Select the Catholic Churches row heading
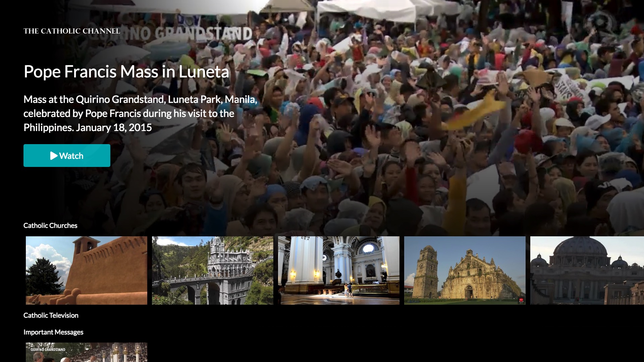The width and height of the screenshot is (644, 362). [50, 226]
